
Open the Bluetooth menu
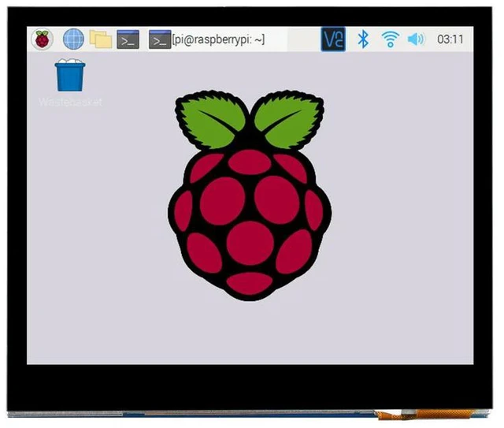pos(363,39)
